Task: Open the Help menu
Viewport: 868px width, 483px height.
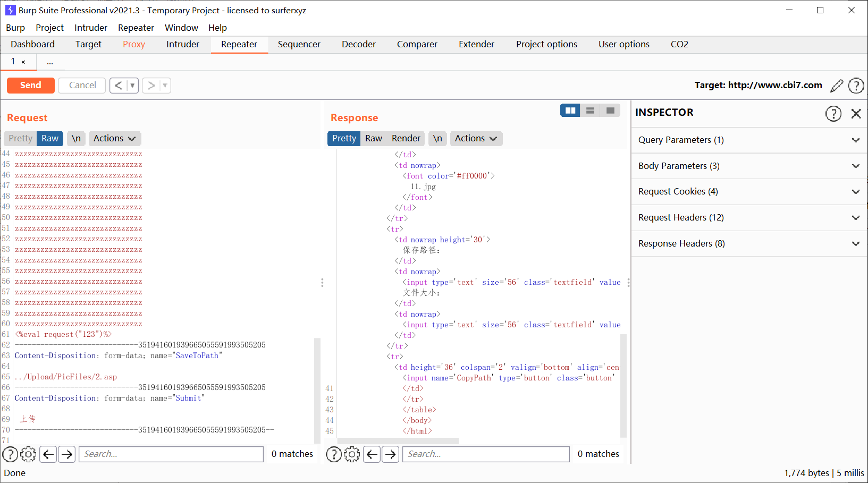Action: pos(217,28)
